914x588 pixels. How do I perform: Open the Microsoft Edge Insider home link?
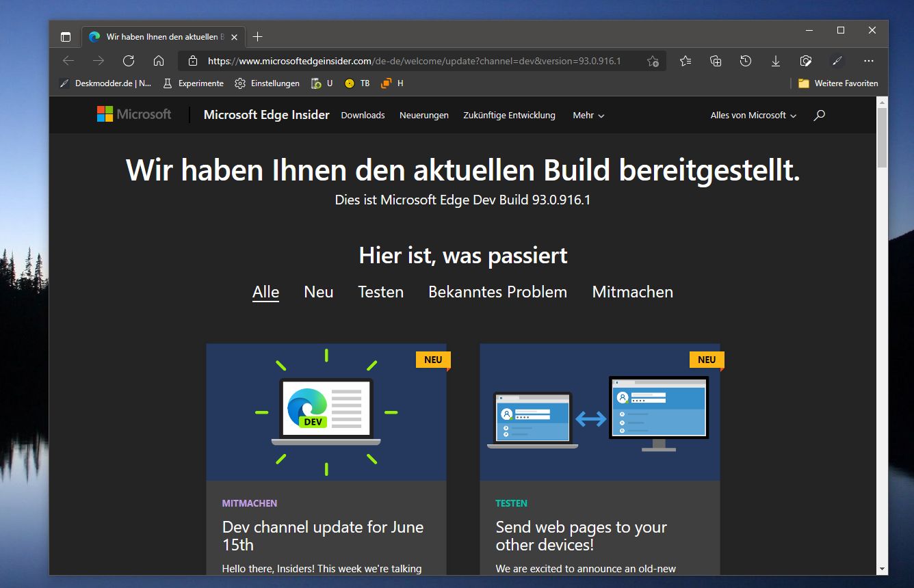pos(267,115)
